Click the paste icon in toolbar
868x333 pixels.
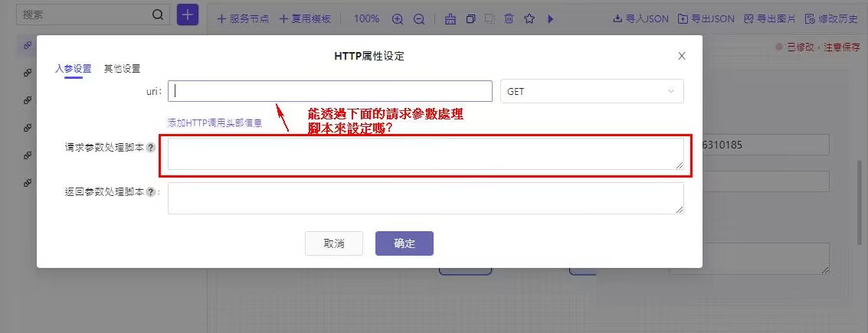[x=490, y=19]
